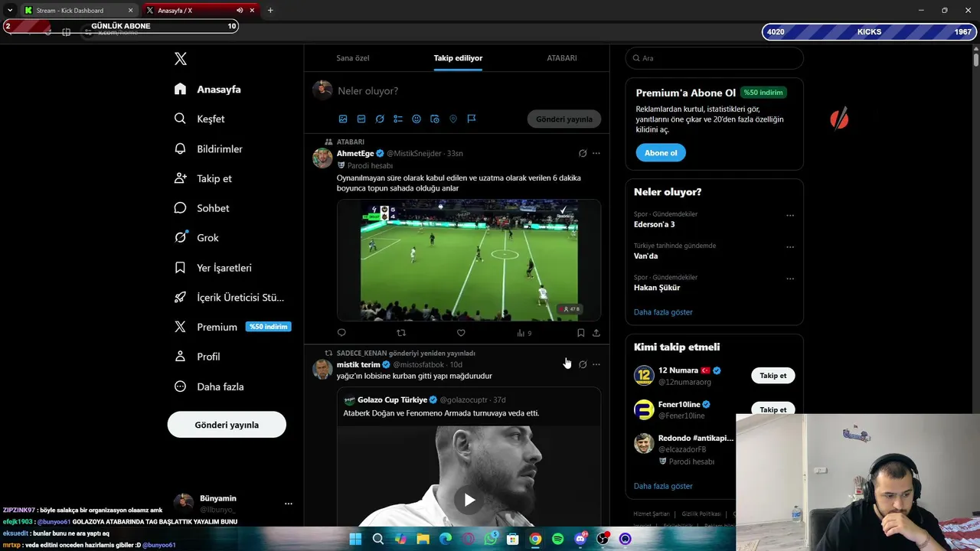Open options for Ederson'a 3 trend
Viewport: 980px width, 551px height.
coord(790,215)
